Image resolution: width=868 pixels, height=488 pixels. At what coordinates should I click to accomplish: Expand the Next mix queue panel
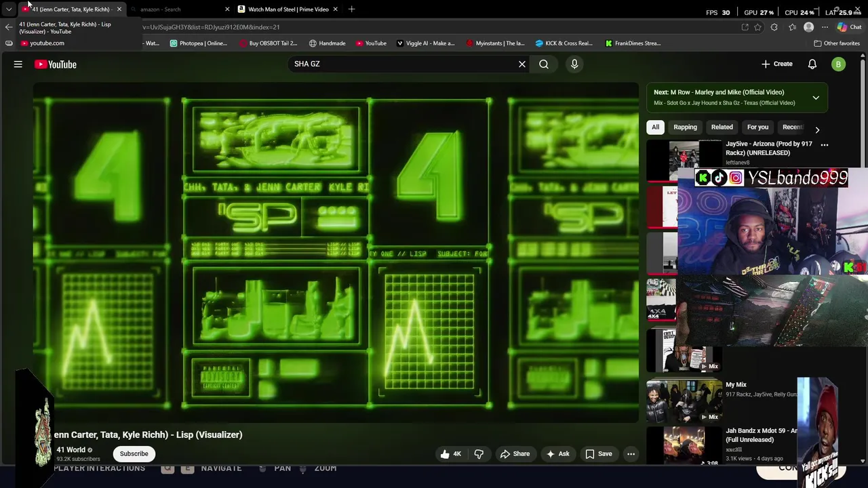(x=816, y=98)
